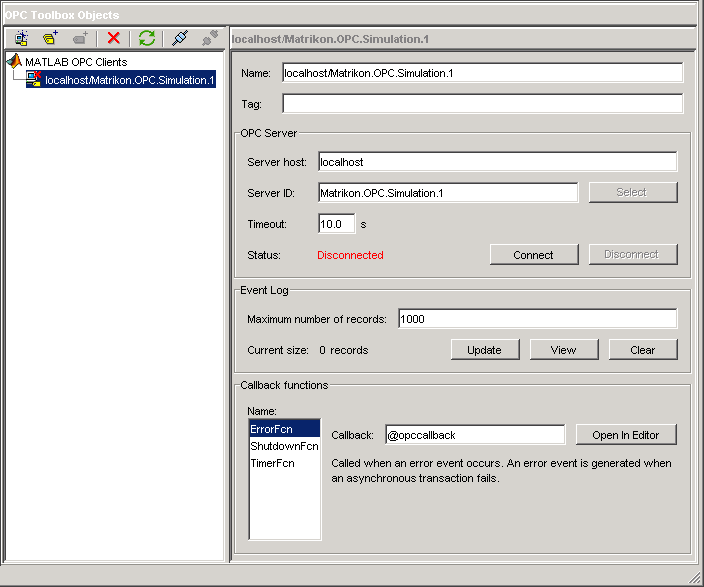This screenshot has width=704, height=587.
Task: Click the disconnected client icon in tree
Action: pos(34,79)
